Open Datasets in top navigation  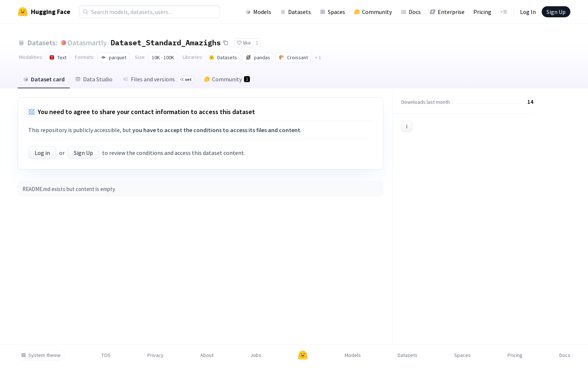pyautogui.click(x=295, y=12)
